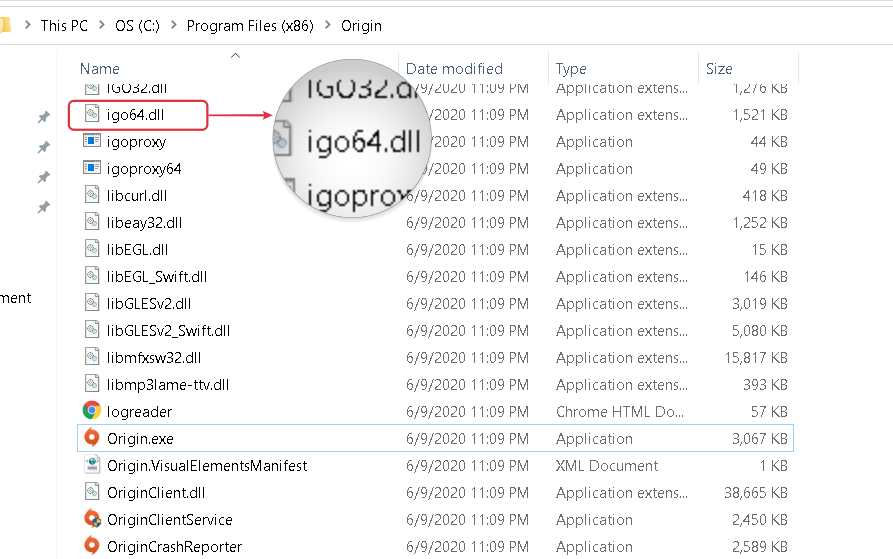This screenshot has height=559, width=893.
Task: Click the 38,665 KB size value
Action: pyautogui.click(x=756, y=493)
